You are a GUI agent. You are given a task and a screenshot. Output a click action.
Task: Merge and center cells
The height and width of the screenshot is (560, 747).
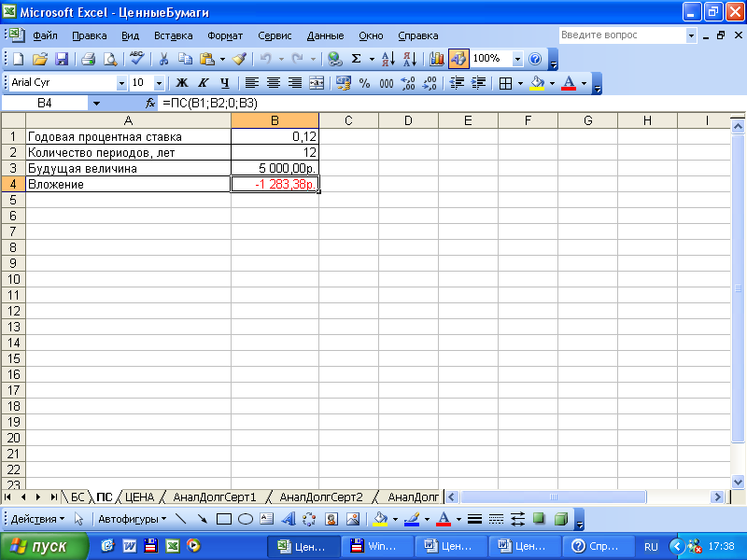(317, 83)
